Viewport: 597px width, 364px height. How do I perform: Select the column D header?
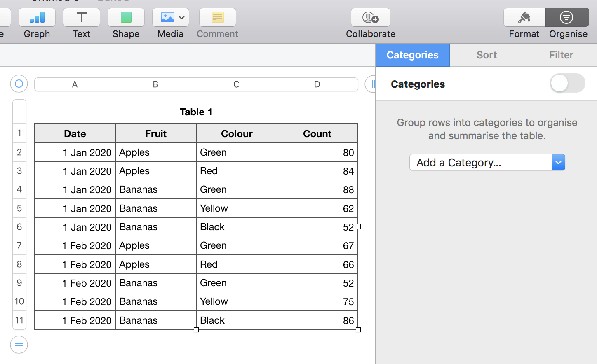317,84
